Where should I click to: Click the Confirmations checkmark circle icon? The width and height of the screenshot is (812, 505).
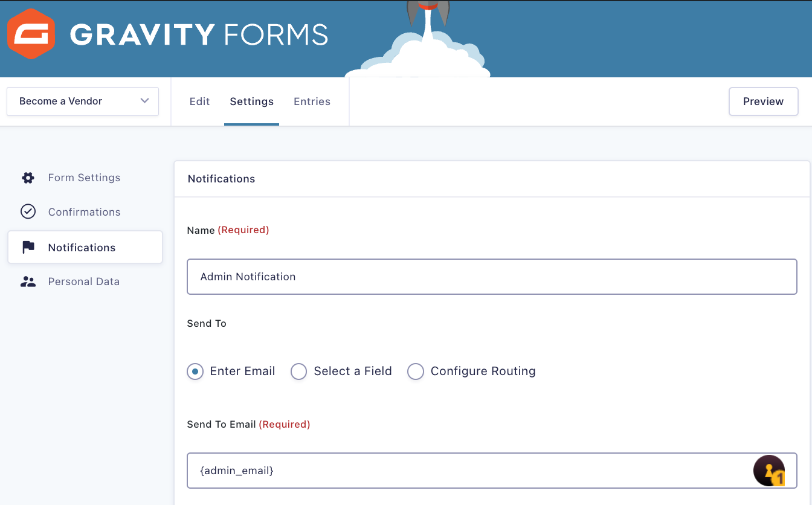pyautogui.click(x=28, y=211)
